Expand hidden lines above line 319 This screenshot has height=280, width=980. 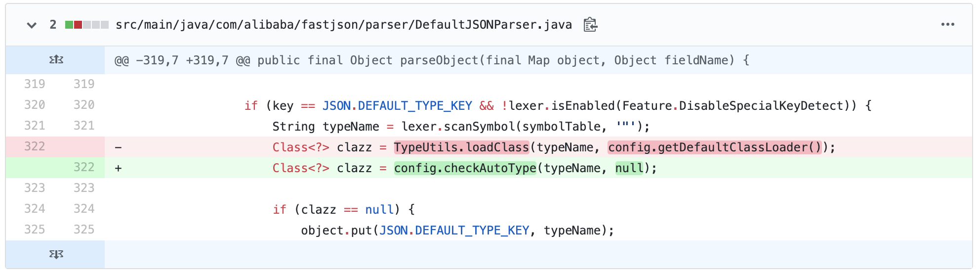(x=56, y=60)
